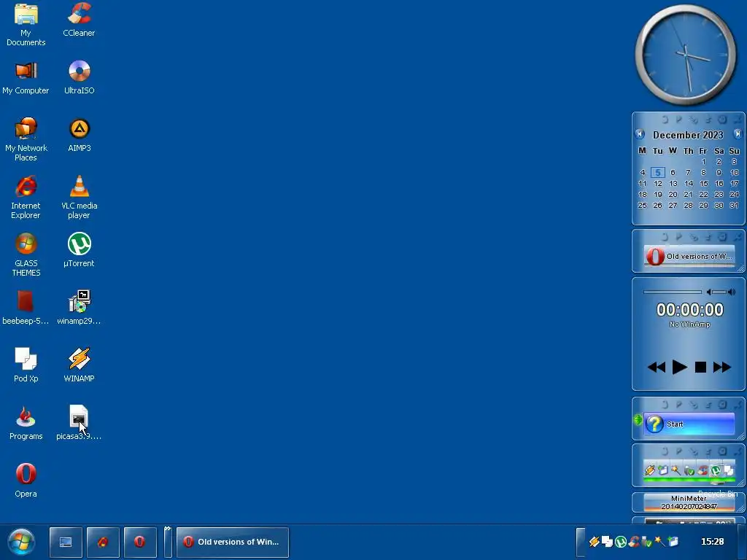Image resolution: width=747 pixels, height=560 pixels.
Task: Select the picasa3.9 installer file icon
Action: pos(79,424)
